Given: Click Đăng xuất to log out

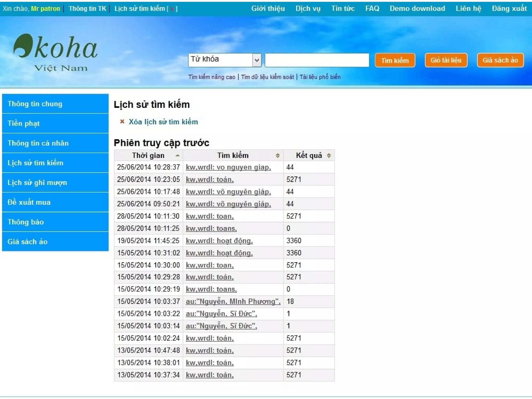Looking at the screenshot, I should (509, 8).
